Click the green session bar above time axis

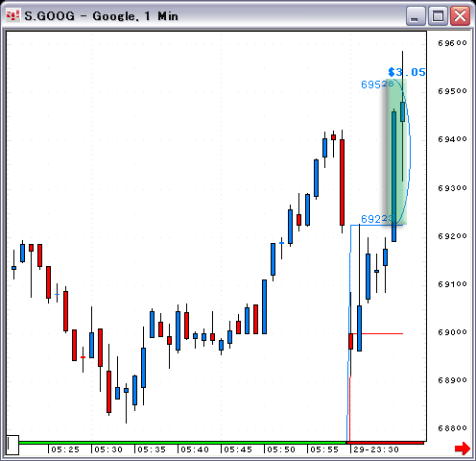pos(182,443)
